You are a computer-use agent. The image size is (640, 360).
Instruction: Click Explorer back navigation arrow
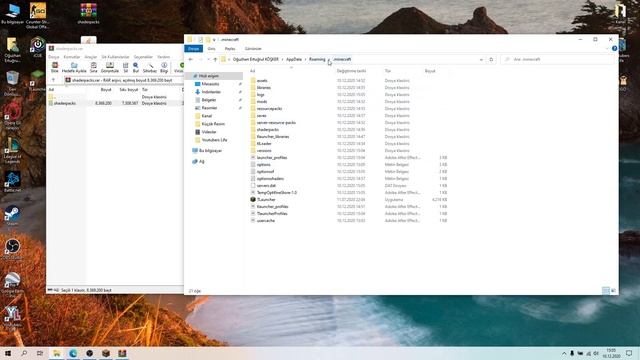coord(191,59)
